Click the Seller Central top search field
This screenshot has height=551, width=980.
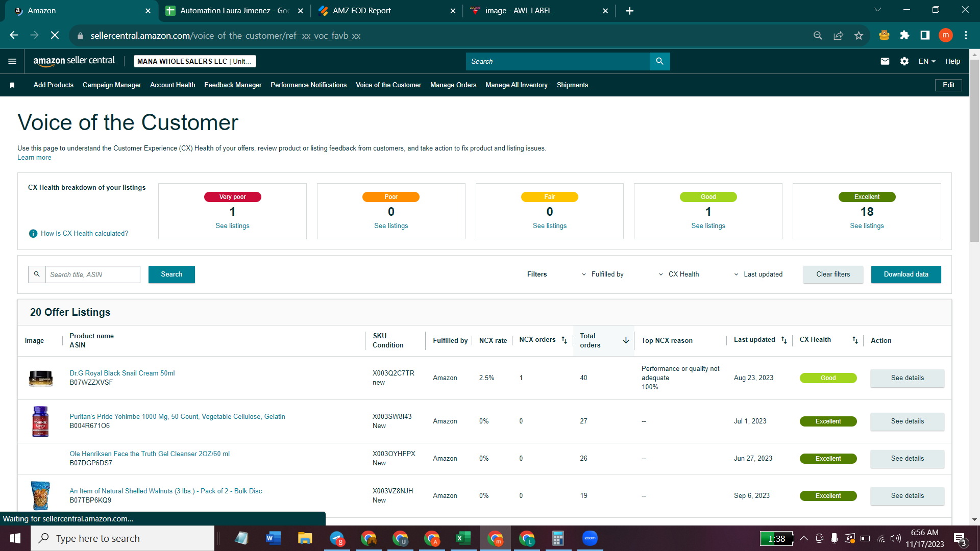(558, 61)
